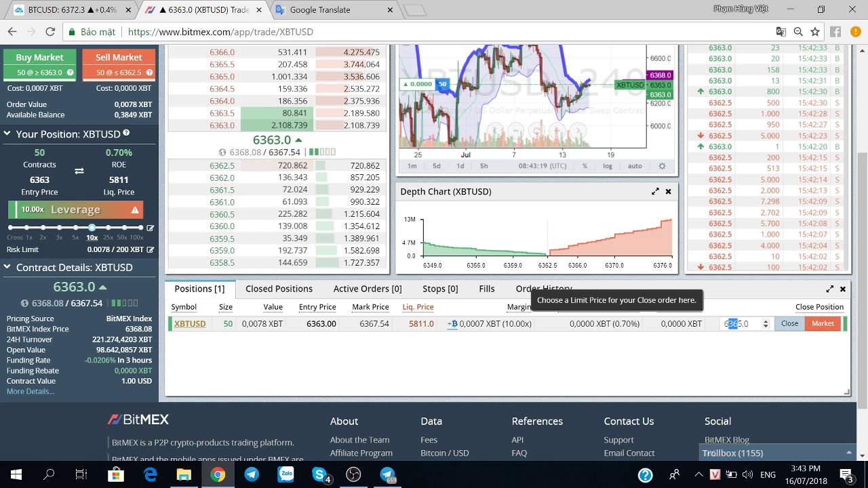The height and width of the screenshot is (488, 868).
Task: Click the Sell Market help question icon
Action: point(149,73)
